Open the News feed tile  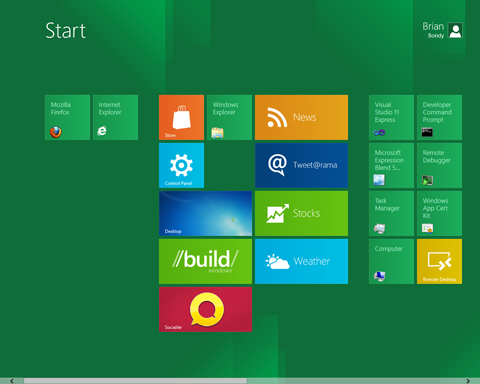(301, 117)
